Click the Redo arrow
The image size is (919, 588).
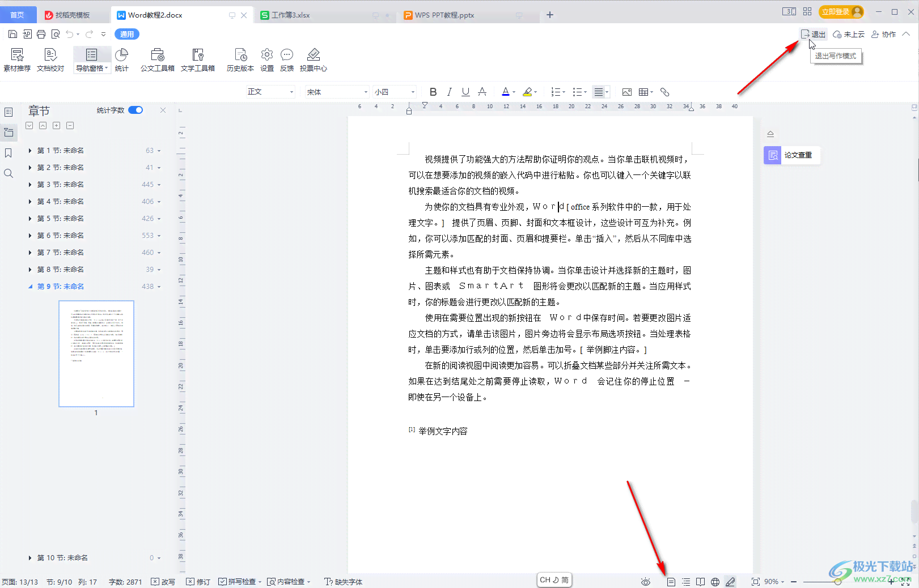(x=90, y=34)
